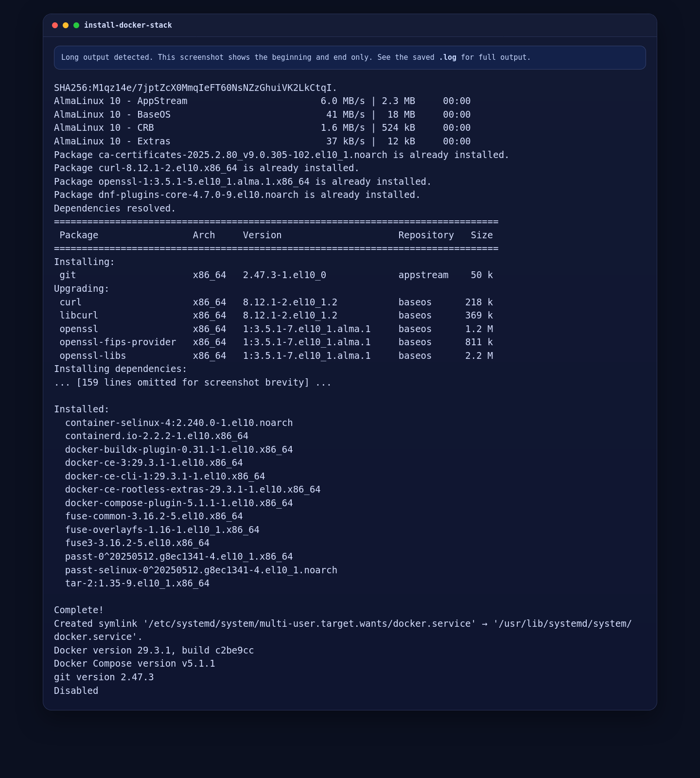Click the curl-8.12.1-2 already installed line
Viewport: 700px width, 778px height.
207,168
